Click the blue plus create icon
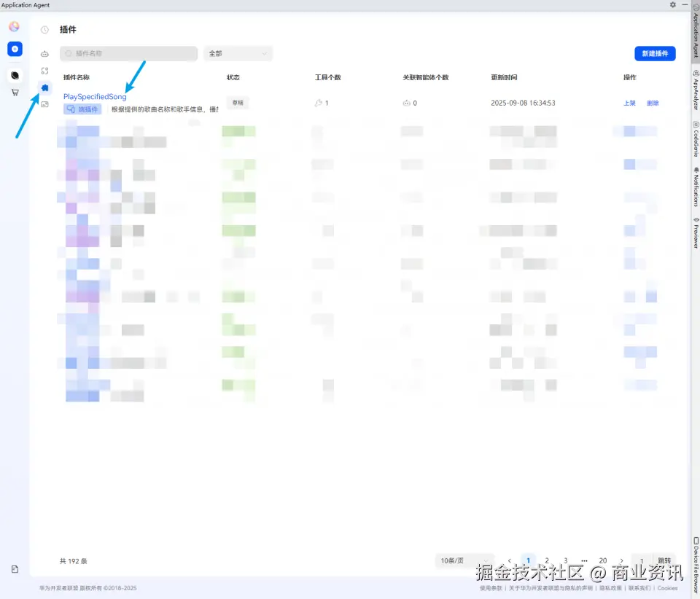Image resolution: width=700 pixels, height=599 pixels. [15, 49]
